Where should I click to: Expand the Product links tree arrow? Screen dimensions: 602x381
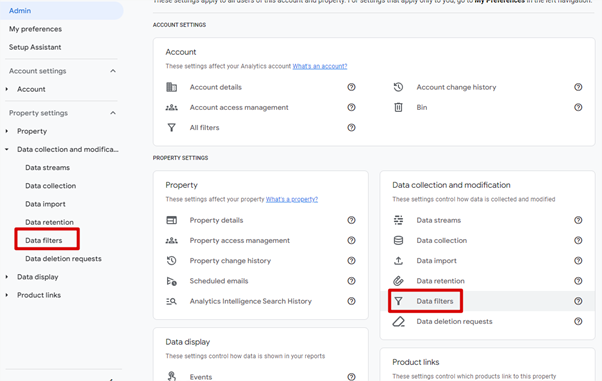click(x=7, y=295)
